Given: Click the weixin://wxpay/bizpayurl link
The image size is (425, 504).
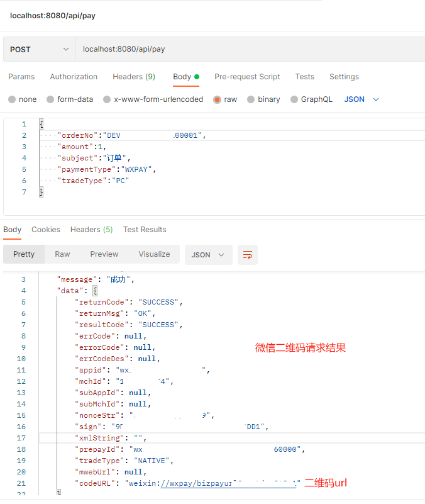Looking at the screenshot, I should [x=228, y=483].
